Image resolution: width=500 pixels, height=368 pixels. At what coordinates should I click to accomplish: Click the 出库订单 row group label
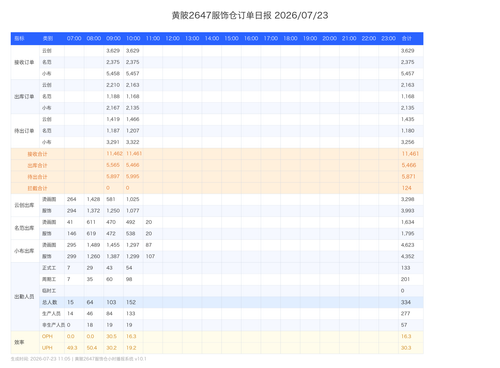click(24, 97)
